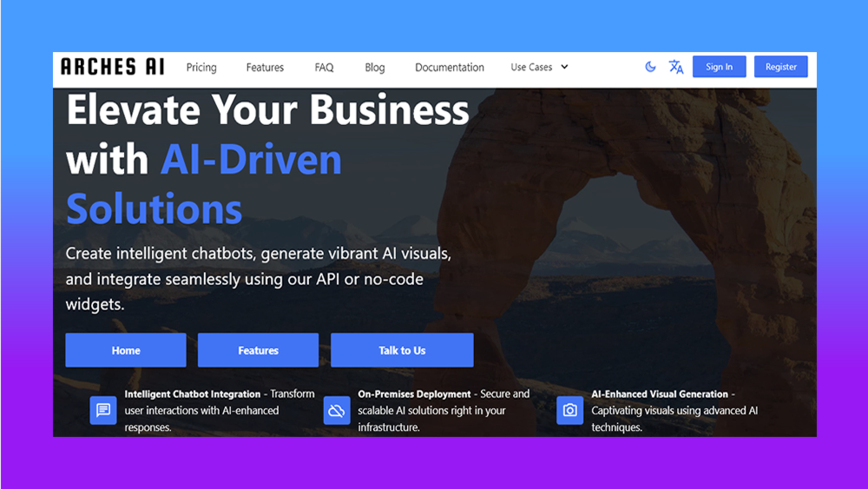Click the blue Features hero button
The image size is (868, 489).
(258, 350)
